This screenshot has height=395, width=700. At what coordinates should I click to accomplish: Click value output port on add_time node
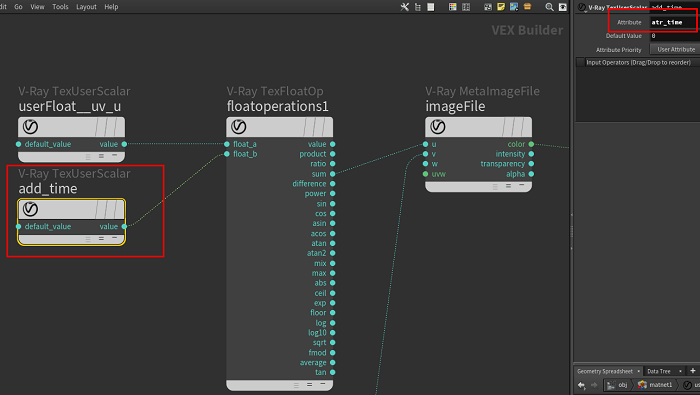tap(124, 226)
